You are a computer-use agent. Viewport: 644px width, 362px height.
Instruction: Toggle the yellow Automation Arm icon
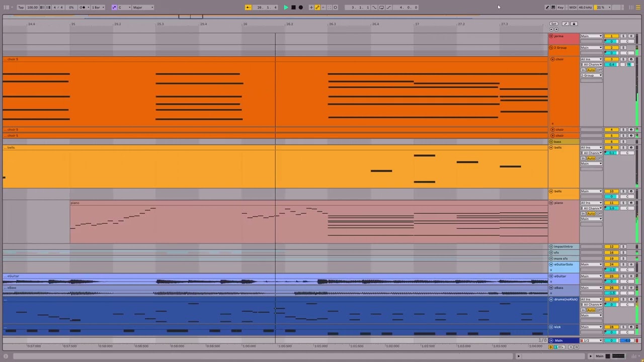(317, 8)
